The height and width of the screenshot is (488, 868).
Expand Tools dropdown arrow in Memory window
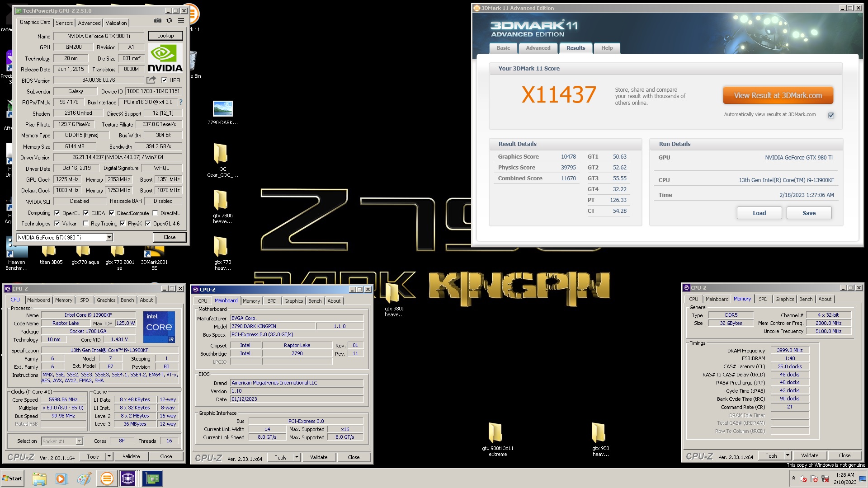point(788,455)
